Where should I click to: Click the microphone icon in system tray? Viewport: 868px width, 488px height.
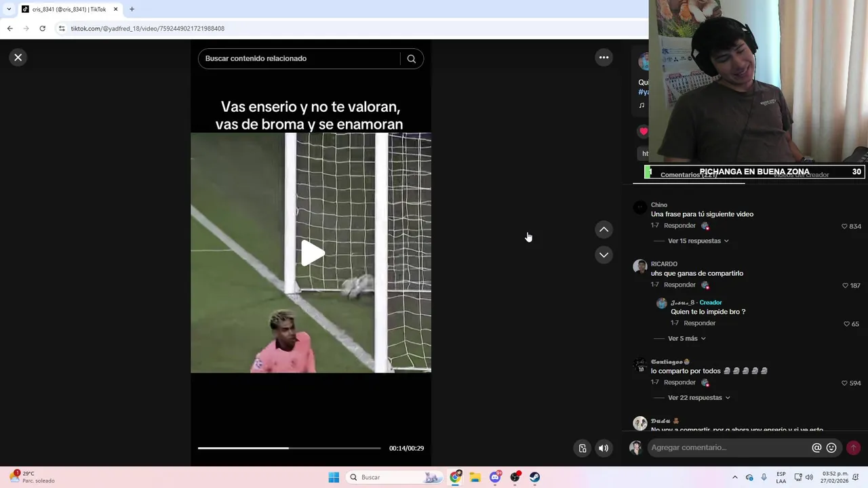[x=764, y=477]
